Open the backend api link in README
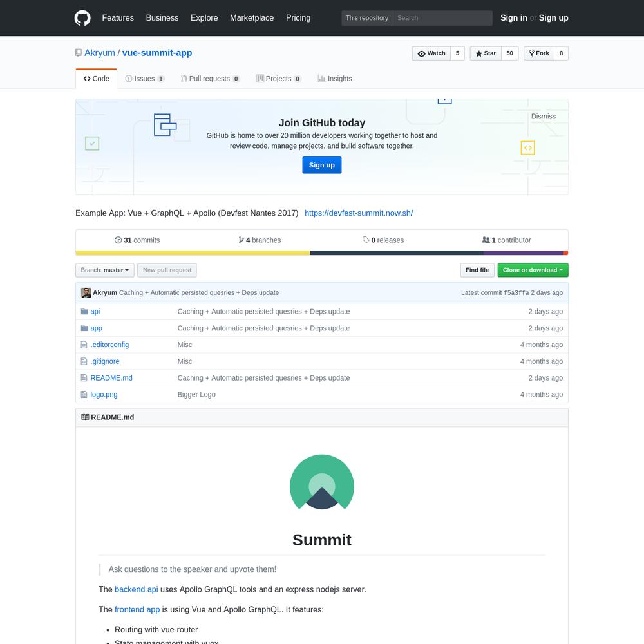Viewport: 644px width, 644px height. click(x=137, y=589)
